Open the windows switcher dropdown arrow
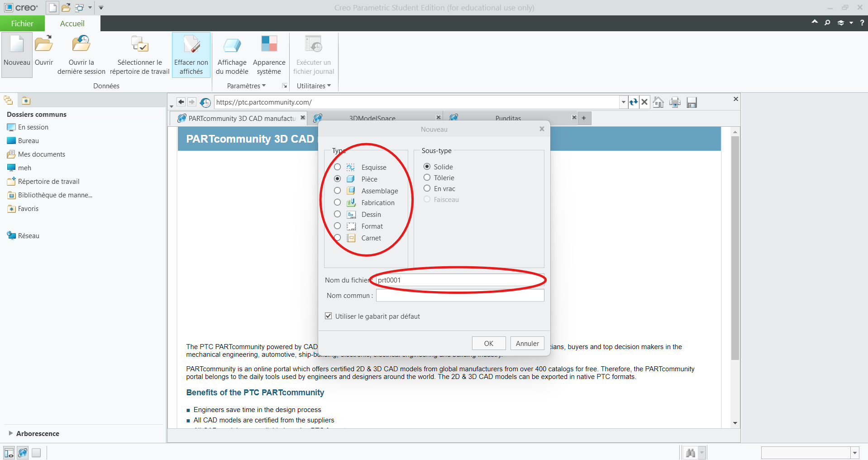The image size is (868, 460). [90, 8]
